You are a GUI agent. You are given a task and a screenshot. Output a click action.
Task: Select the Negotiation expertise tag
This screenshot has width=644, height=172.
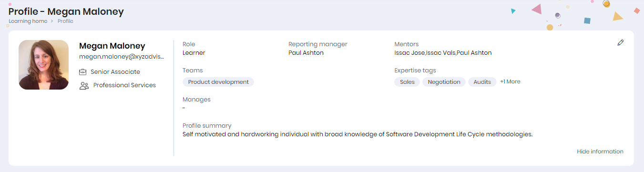click(x=444, y=82)
